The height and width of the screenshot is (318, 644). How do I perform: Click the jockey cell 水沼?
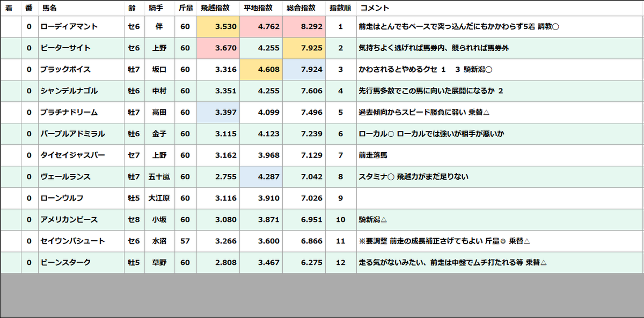(x=159, y=241)
